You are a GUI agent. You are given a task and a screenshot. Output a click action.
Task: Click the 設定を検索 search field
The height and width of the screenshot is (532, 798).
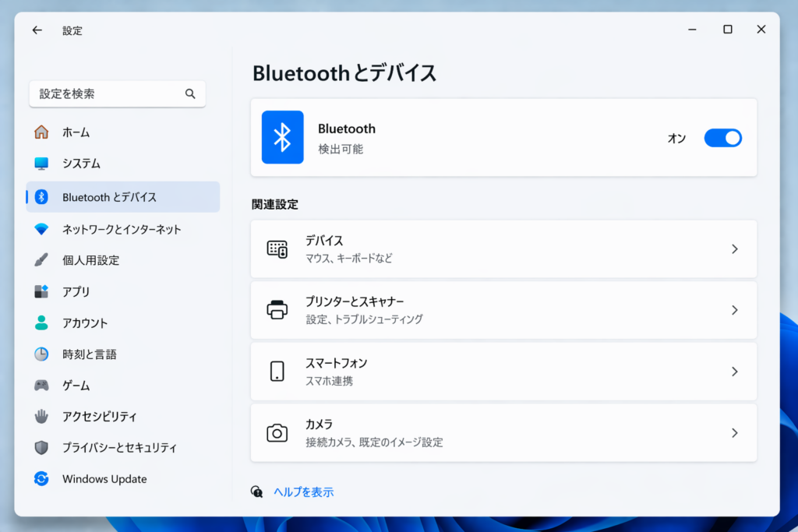pos(118,93)
